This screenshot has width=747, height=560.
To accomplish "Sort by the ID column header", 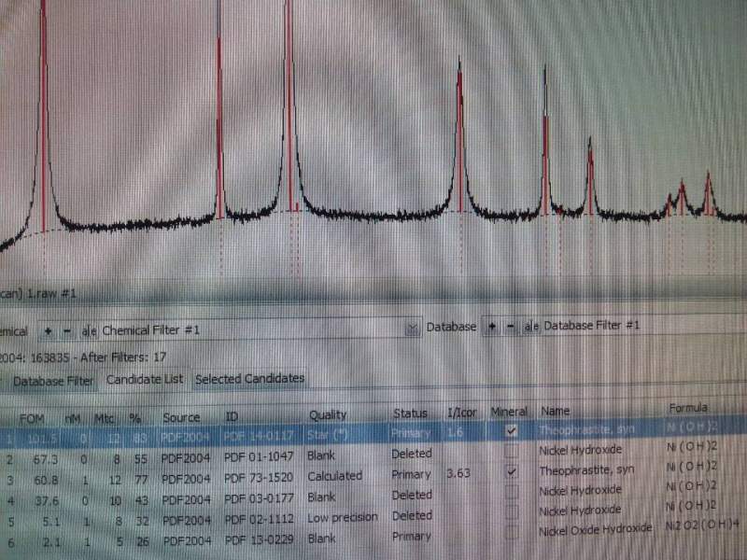I will click(232, 416).
